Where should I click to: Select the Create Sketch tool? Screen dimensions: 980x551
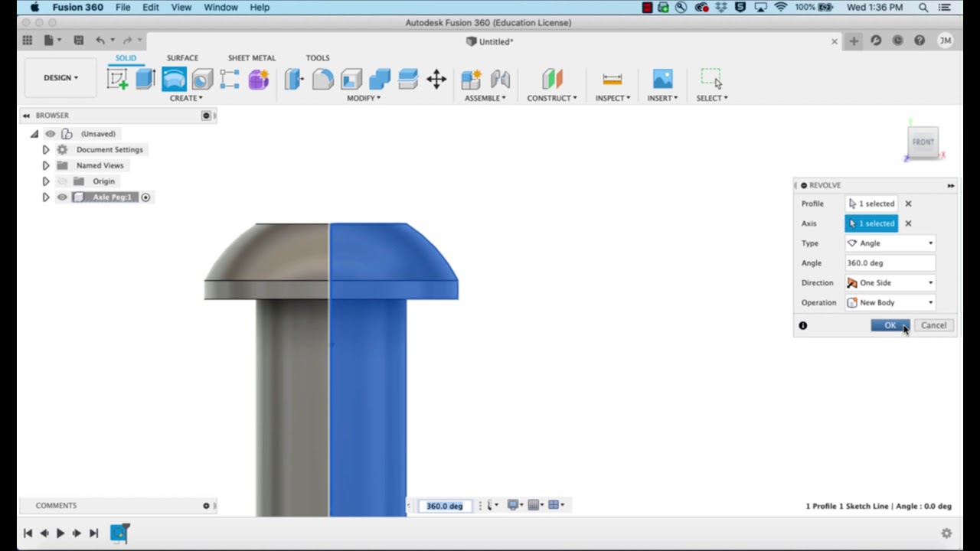tap(117, 79)
